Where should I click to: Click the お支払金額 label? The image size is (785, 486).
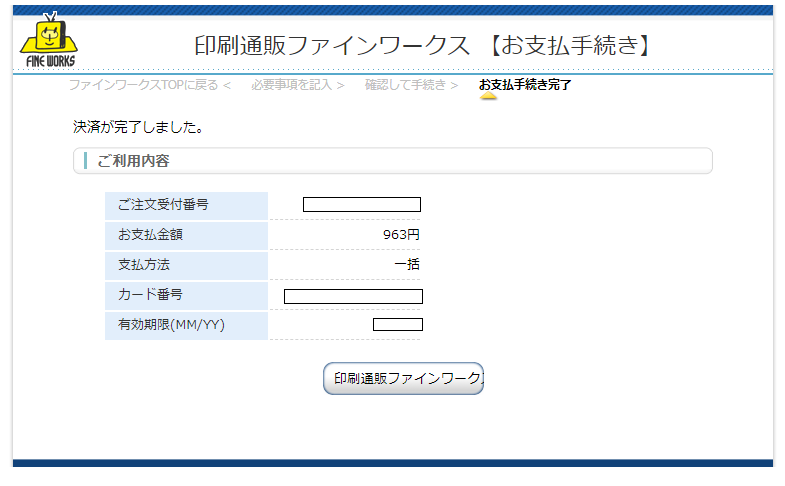coord(150,235)
